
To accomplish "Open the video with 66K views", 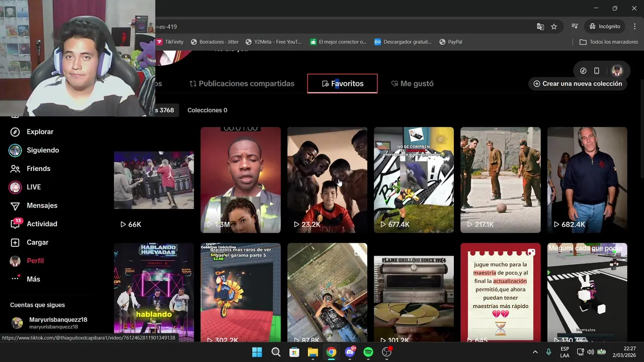I will pos(154,180).
